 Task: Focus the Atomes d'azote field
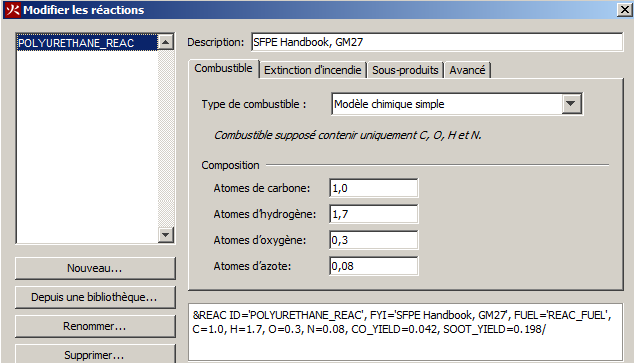[x=374, y=266]
